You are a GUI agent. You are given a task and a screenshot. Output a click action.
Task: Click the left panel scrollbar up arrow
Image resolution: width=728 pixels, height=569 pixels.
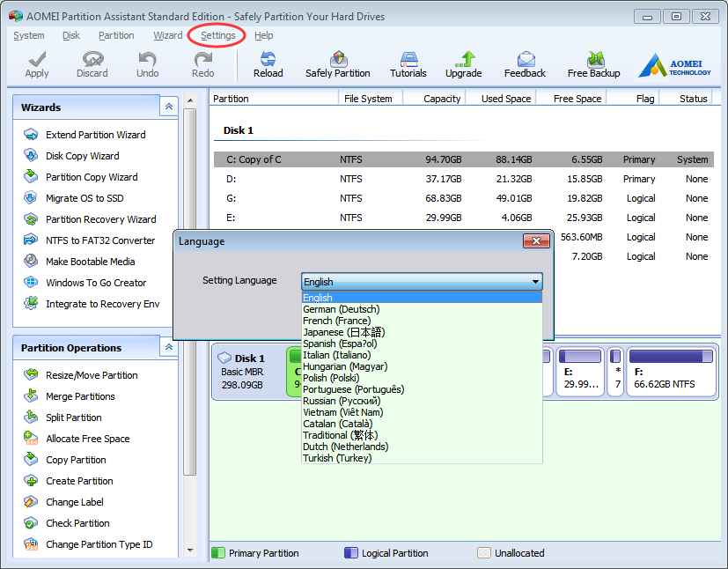(190, 100)
